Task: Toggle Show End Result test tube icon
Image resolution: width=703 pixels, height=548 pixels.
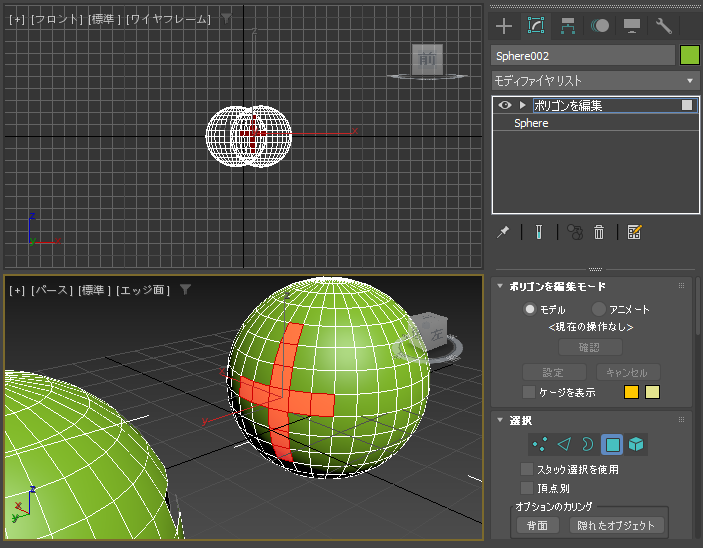Action: coord(539,232)
